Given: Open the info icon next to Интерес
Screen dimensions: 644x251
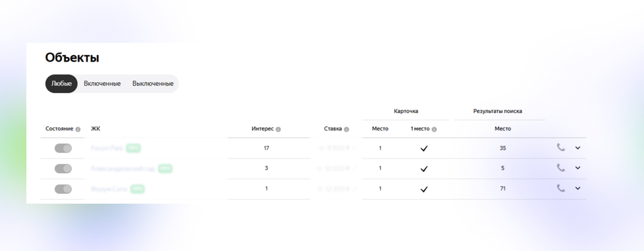Looking at the screenshot, I should point(278,129).
